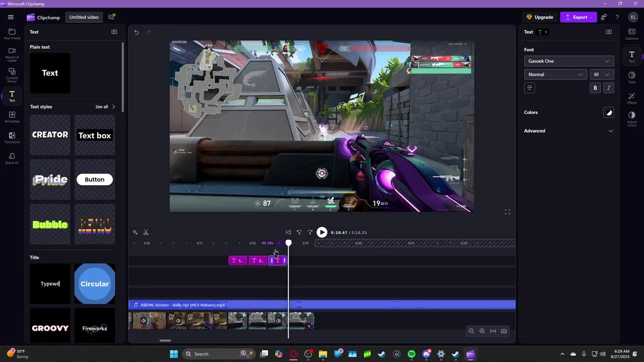Viewport: 644px width, 362px height.
Task: Click the cloud sync disabled icon
Action: tap(112, 17)
